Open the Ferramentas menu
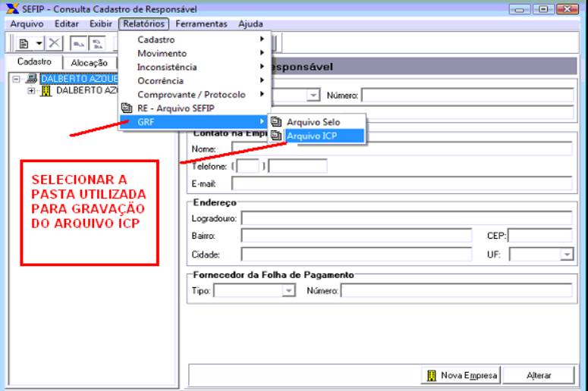Viewport: 588px width, 391px height. (201, 23)
